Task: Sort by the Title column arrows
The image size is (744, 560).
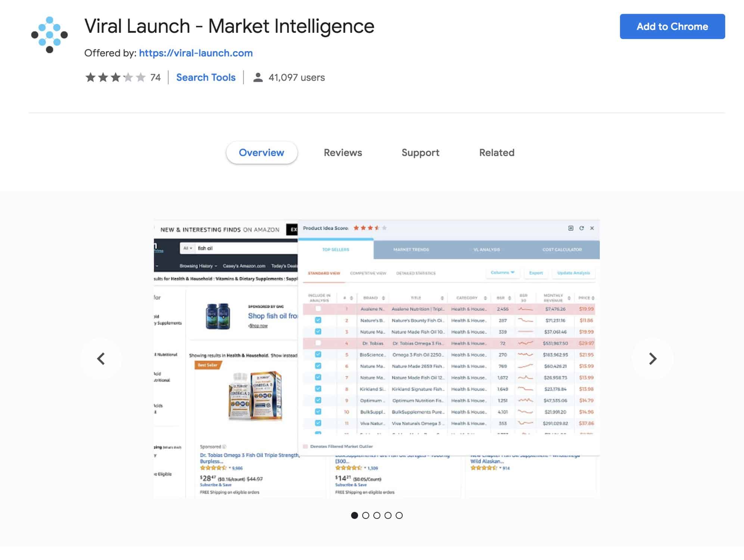Action: pos(442,298)
